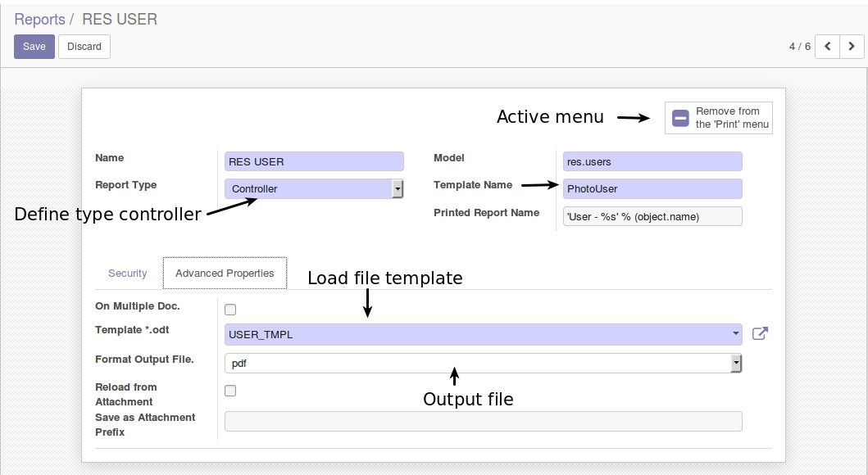This screenshot has width=868, height=475.
Task: Go to previous record with left chevron
Action: 828,47
